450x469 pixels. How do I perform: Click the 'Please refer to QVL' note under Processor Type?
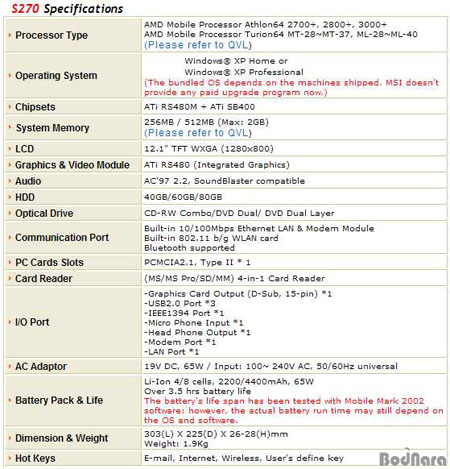(198, 45)
